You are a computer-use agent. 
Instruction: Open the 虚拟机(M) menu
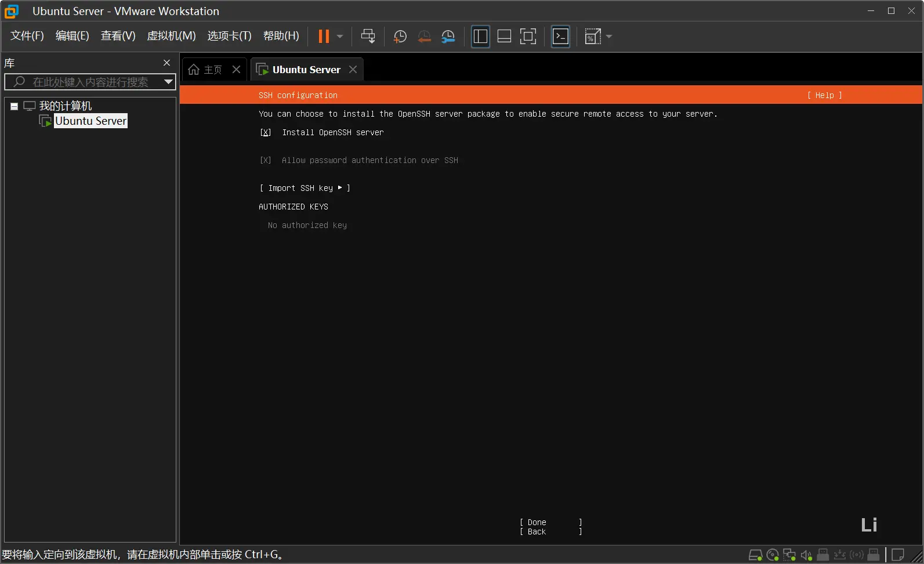(171, 36)
